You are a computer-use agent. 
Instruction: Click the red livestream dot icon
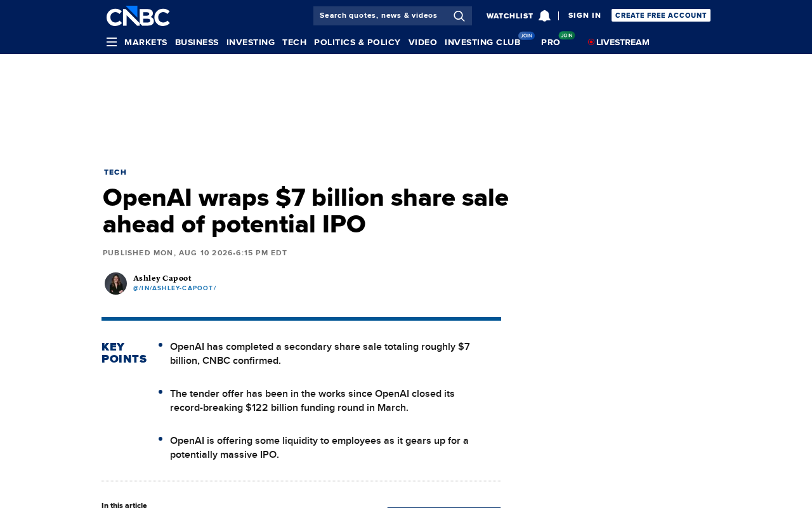pos(591,42)
